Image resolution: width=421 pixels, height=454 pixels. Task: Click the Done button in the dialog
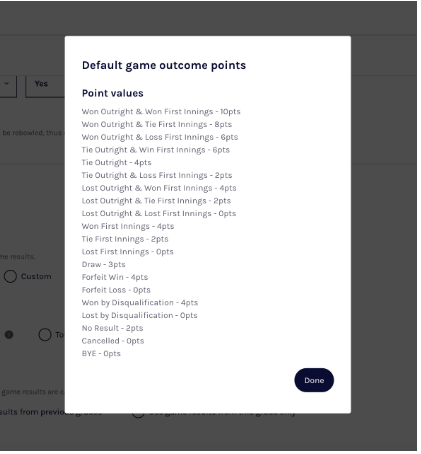(314, 380)
